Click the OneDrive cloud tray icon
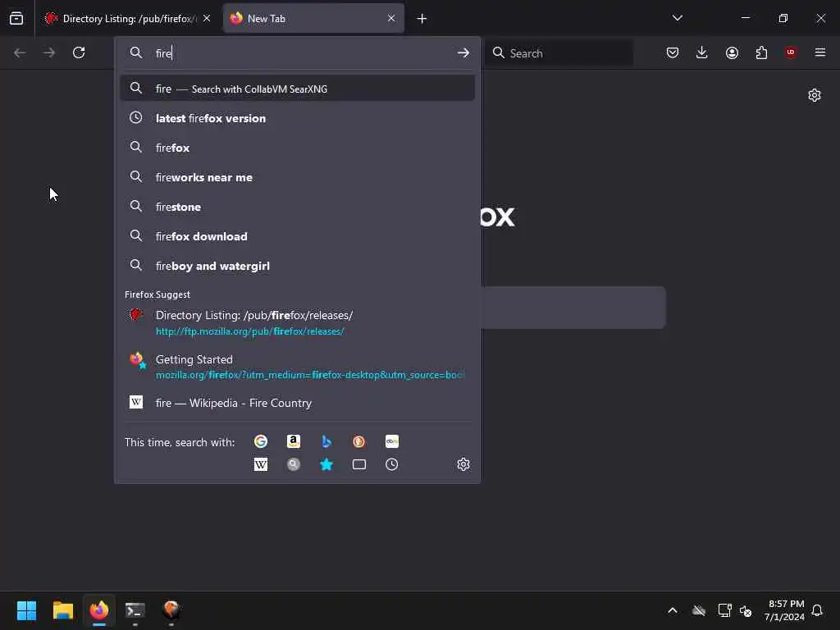The image size is (840, 630). click(x=699, y=610)
